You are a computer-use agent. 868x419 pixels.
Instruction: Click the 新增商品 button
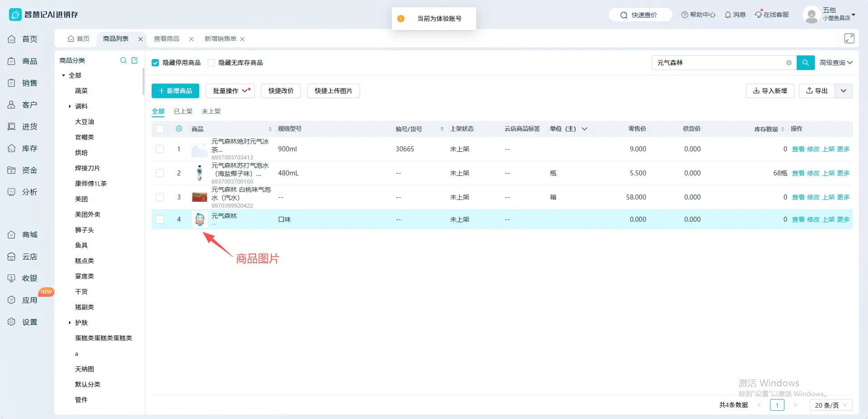pos(175,91)
